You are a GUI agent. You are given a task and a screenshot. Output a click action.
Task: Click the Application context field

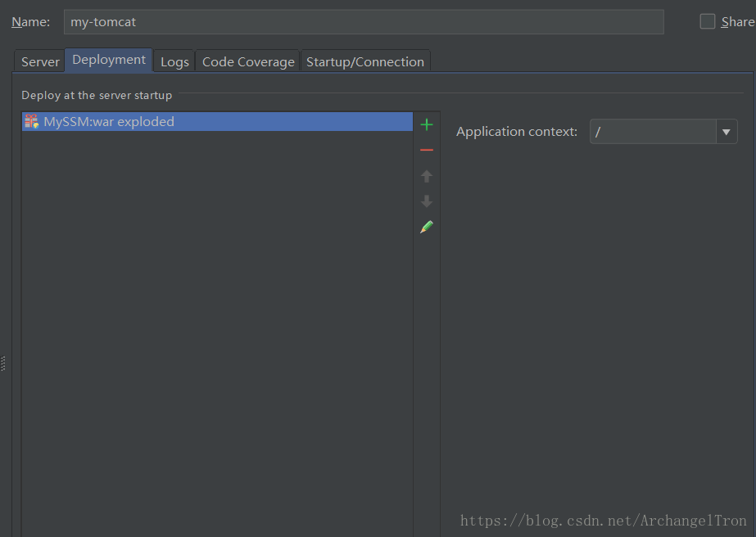[x=653, y=132]
